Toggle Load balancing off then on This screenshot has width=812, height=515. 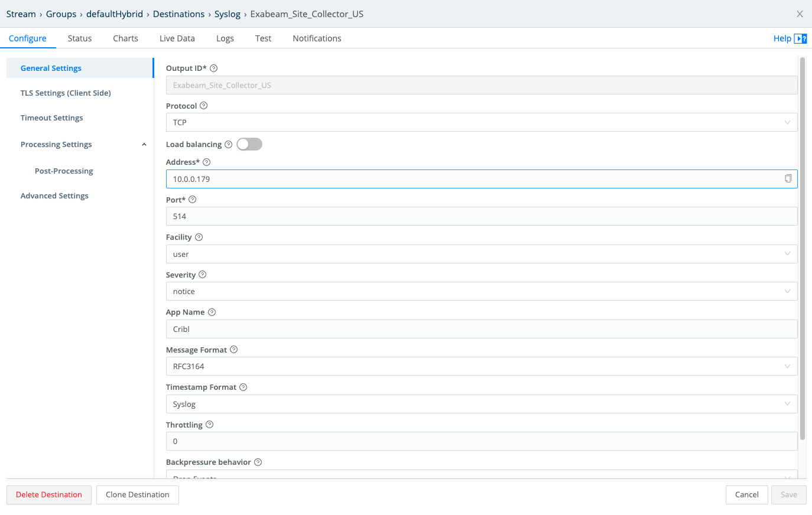pyautogui.click(x=249, y=144)
